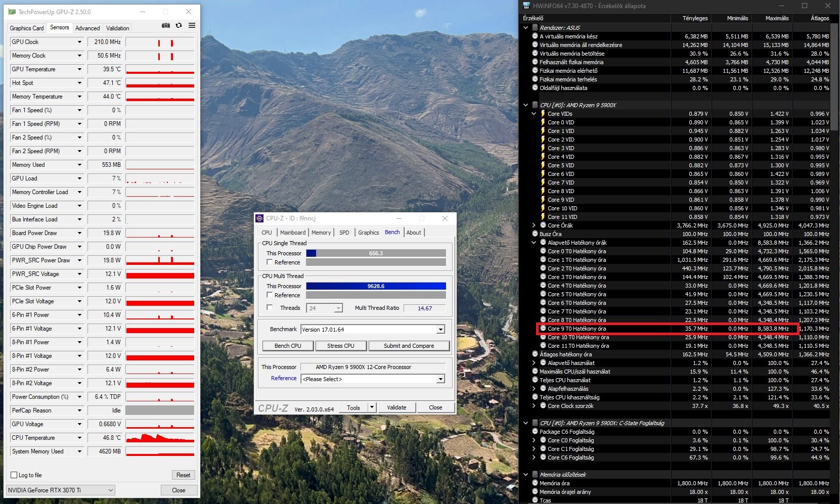The height and width of the screenshot is (504, 840).
Task: Click the Maximális column header
Action: 771,18
